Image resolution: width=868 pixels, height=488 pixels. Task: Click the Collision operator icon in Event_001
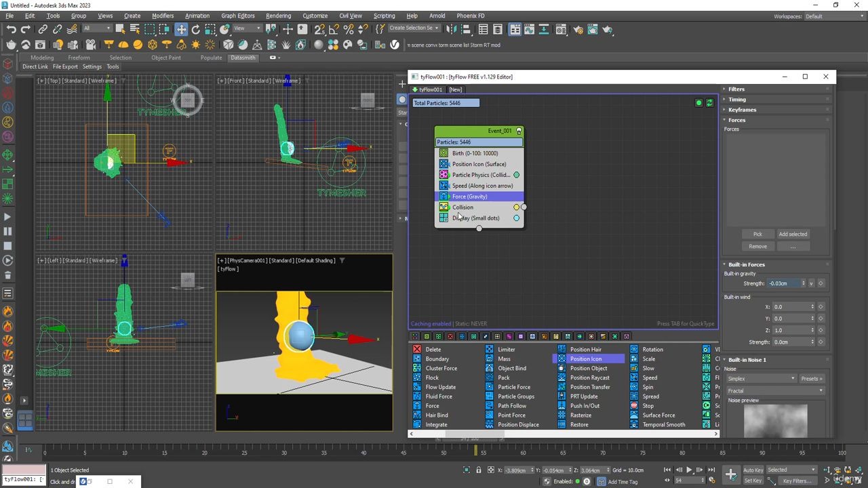point(443,207)
